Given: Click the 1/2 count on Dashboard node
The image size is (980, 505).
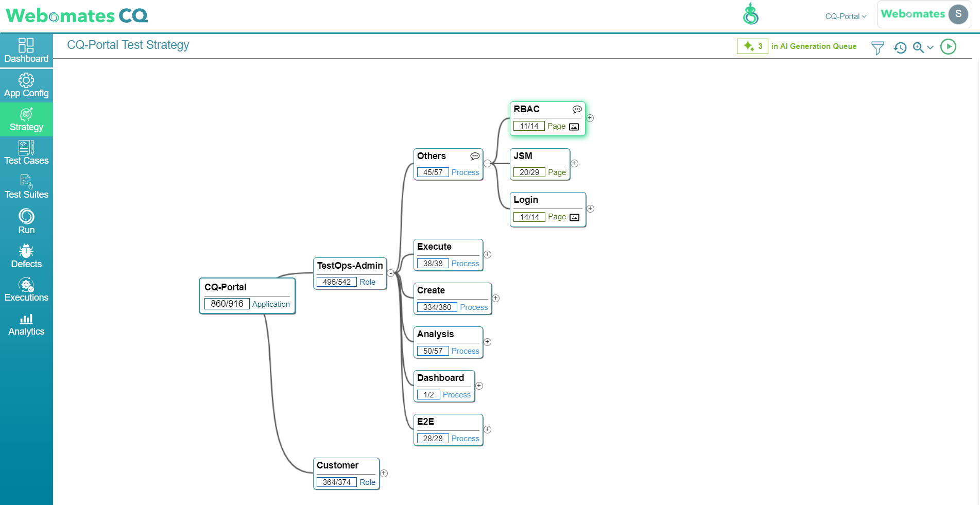Looking at the screenshot, I should (x=429, y=395).
